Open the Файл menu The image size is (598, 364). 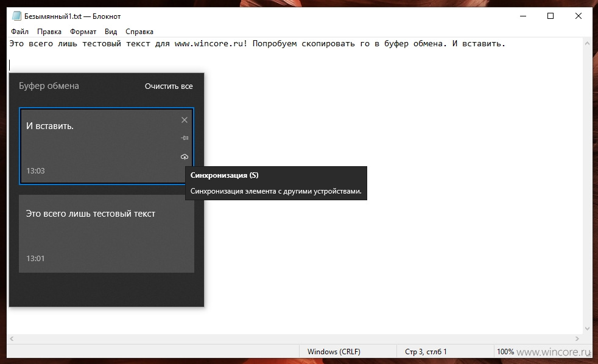[20, 32]
